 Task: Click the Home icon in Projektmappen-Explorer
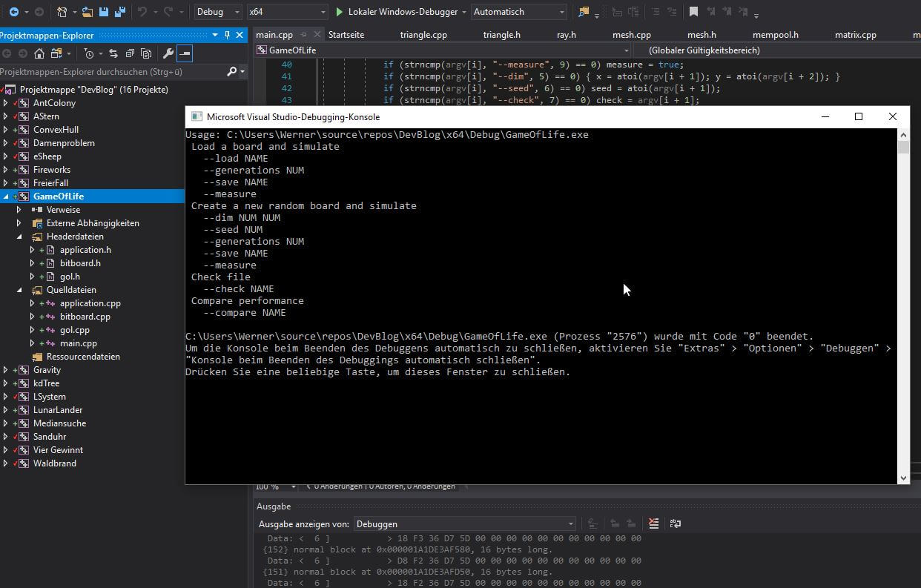39,53
